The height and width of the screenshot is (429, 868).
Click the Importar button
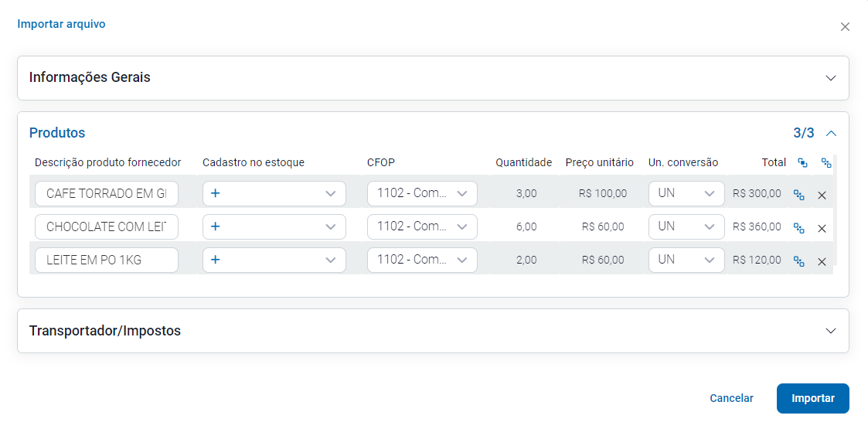coord(812,398)
